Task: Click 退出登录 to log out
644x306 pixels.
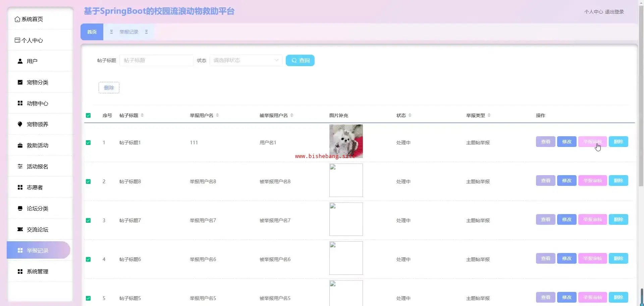Action: click(x=614, y=12)
